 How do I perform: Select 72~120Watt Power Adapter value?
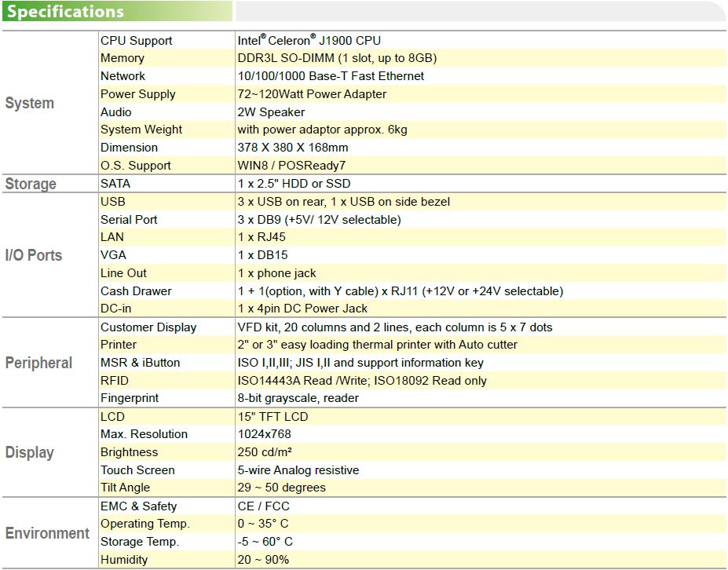point(312,94)
